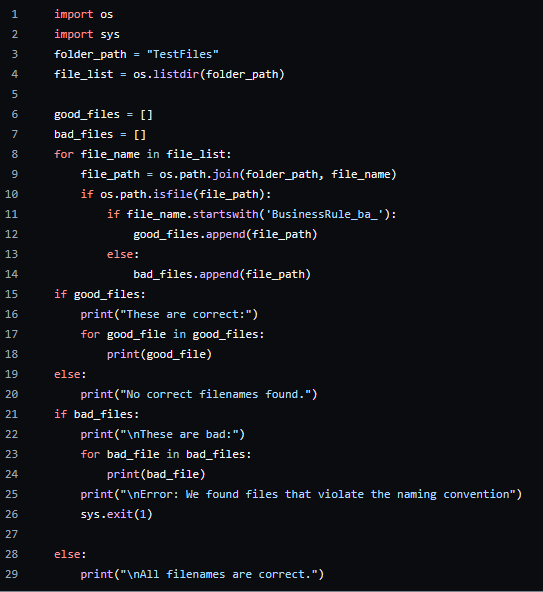Place cursor on "TestFiles" string
Image resolution: width=543 pixels, height=592 pixels.
183,54
